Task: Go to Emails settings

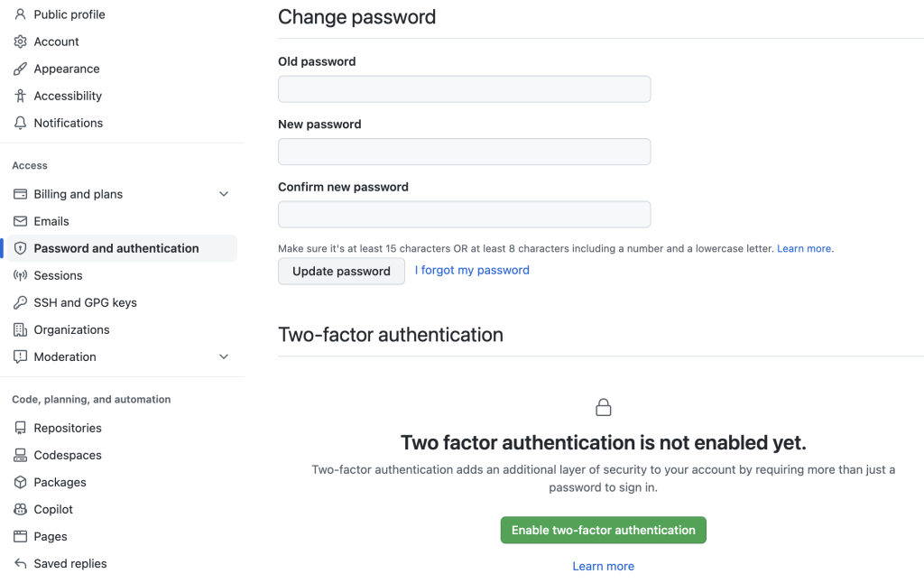Action: (51, 221)
